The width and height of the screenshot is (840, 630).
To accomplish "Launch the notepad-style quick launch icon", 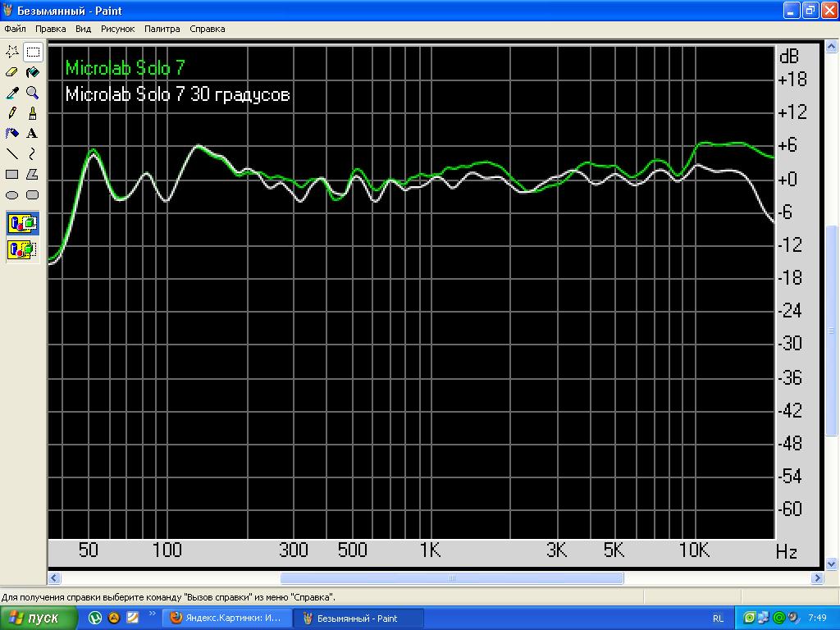I will [x=132, y=619].
